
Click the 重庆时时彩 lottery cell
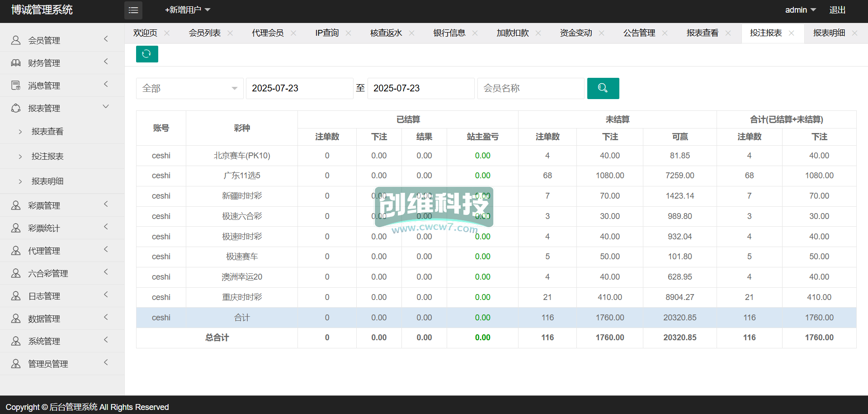pos(242,297)
